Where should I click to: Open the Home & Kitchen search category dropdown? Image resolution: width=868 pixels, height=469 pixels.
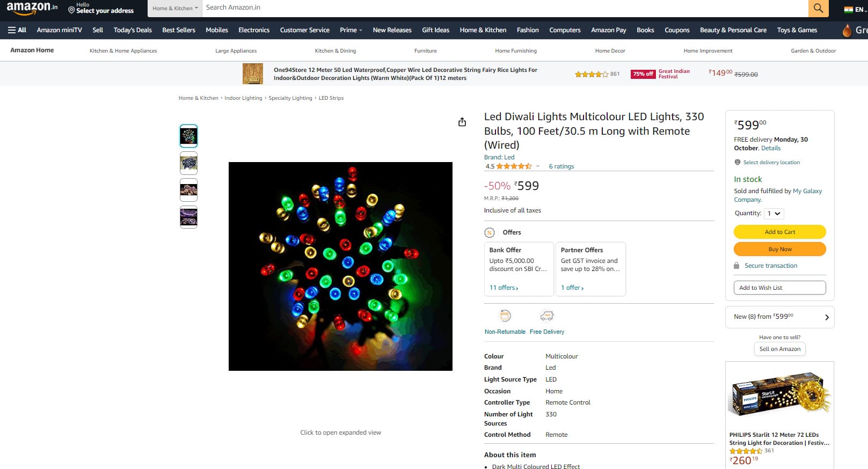[175, 8]
